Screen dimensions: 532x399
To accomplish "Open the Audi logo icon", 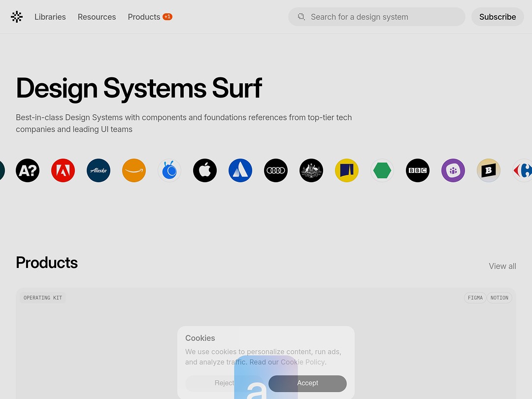I will [276, 170].
